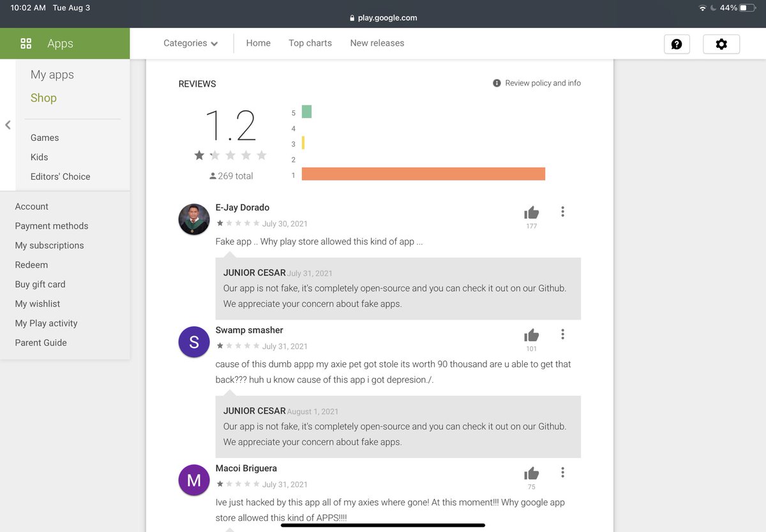Image resolution: width=766 pixels, height=532 pixels.
Task: Click the 3-star yellow rating bar
Action: (303, 143)
